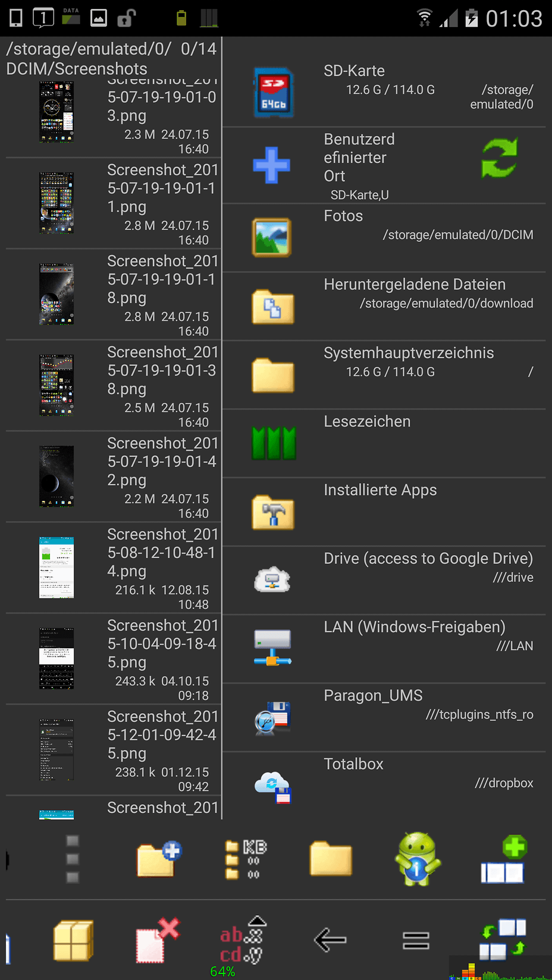Screen dimensions: 552x980
Task: Tap the blue plus custom location icon
Action: pos(271,165)
